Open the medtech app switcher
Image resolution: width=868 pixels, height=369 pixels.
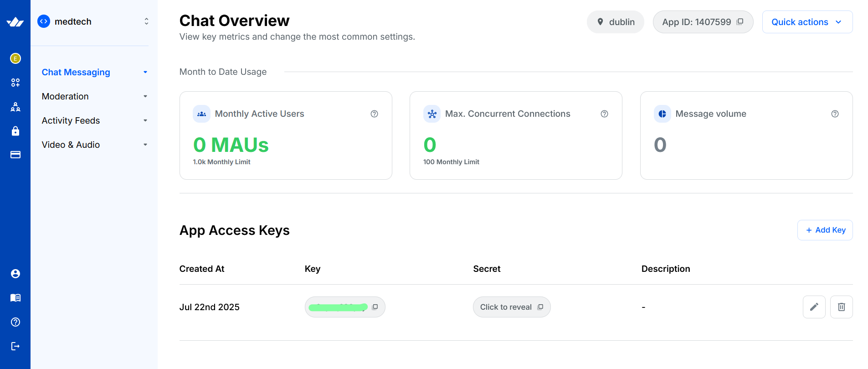tap(93, 21)
